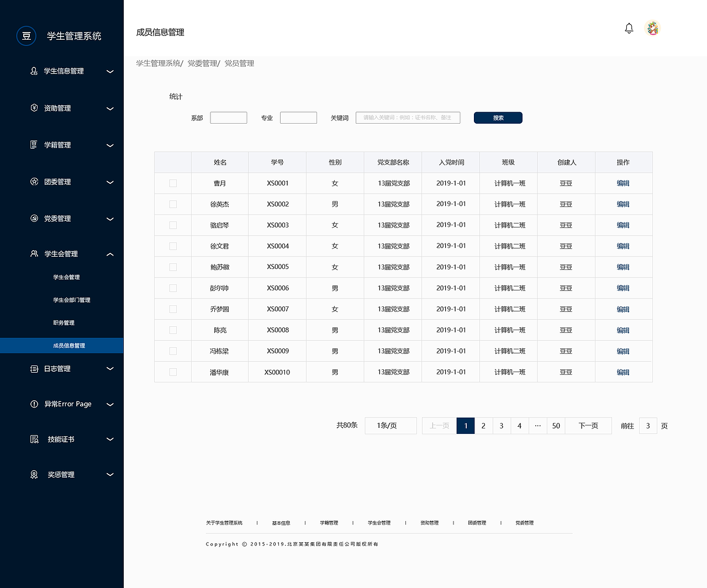The image size is (707, 588).
Task: Click 编辑 link in XS00010 row
Action: (x=623, y=372)
